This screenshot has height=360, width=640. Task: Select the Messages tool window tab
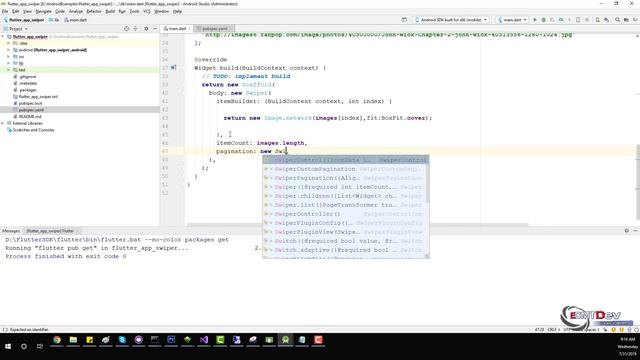[x=11, y=231]
